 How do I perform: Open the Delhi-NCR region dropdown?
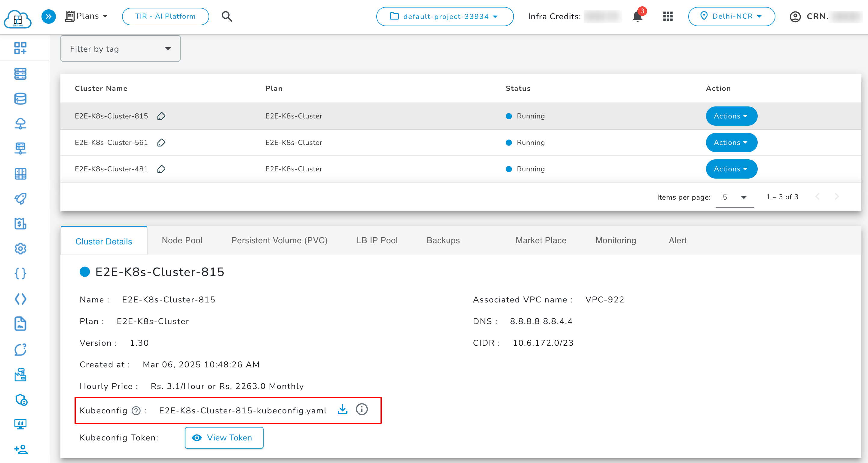click(731, 16)
